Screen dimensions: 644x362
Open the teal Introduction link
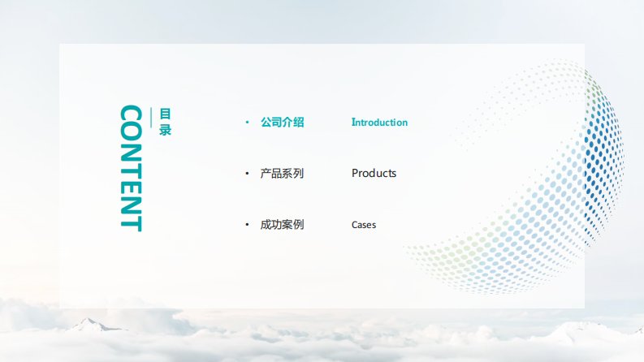coord(379,123)
